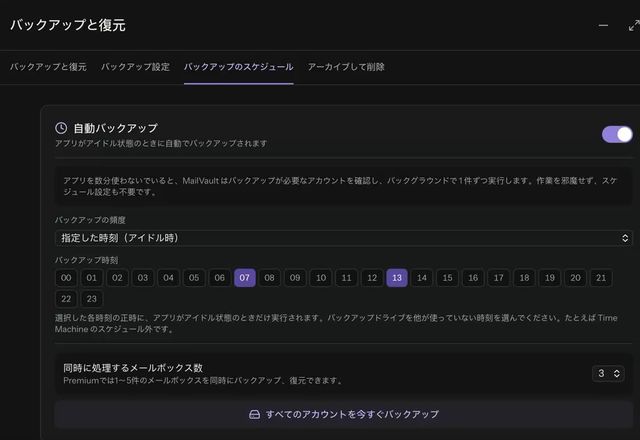Click the バックアップの頻度 label
The image size is (640, 440).
[x=90, y=220]
